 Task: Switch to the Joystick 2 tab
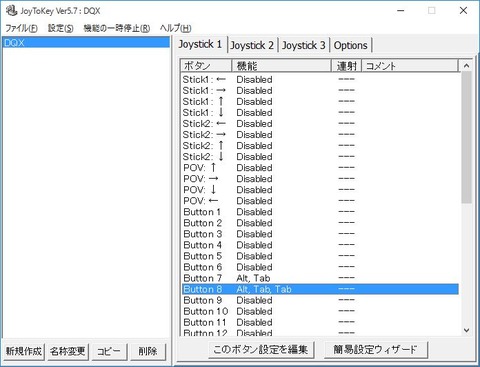click(252, 45)
